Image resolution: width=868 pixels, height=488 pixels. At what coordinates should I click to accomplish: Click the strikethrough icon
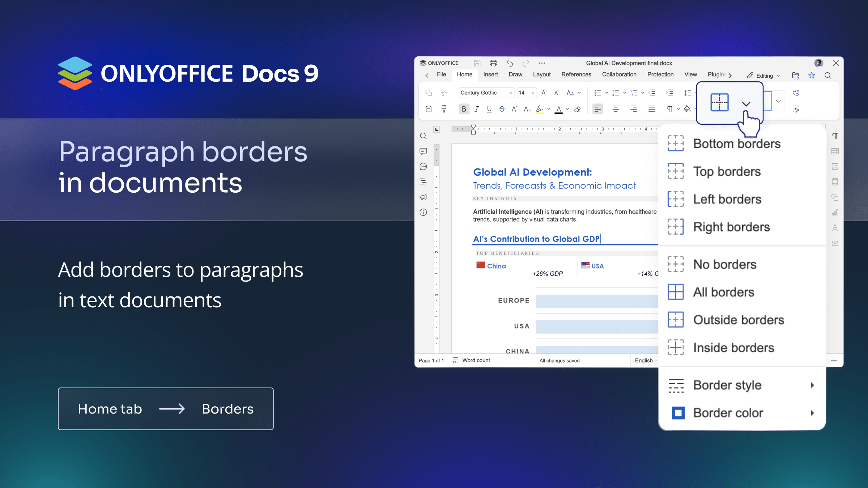pyautogui.click(x=502, y=109)
